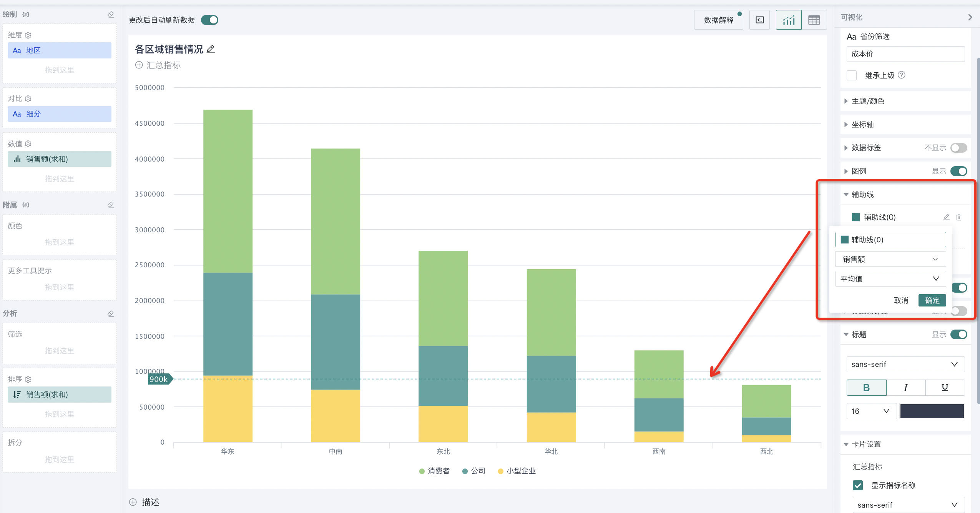Click the 成本价 input field
This screenshot has width=980, height=513.
click(x=905, y=54)
